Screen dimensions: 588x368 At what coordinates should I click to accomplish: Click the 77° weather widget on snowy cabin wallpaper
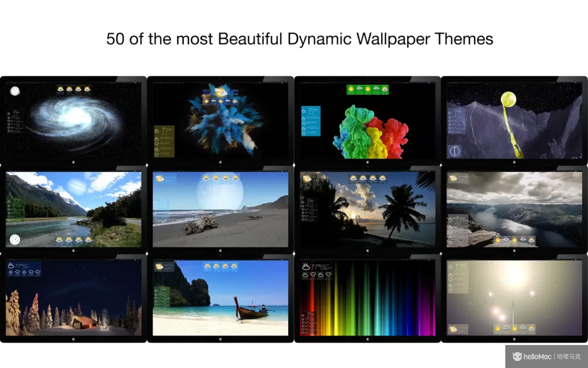point(24,269)
